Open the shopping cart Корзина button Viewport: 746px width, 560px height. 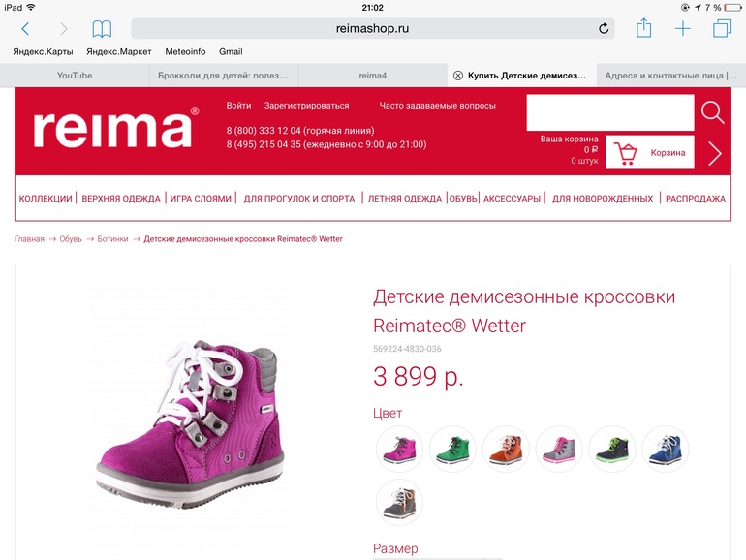650,152
